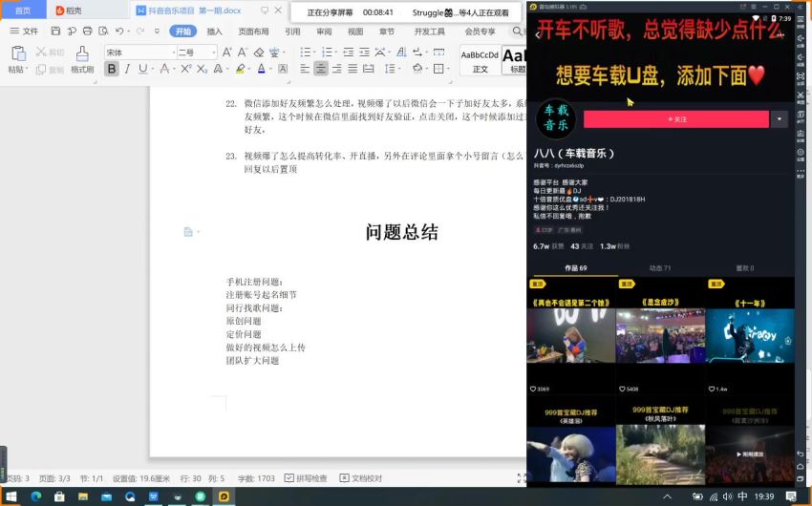Save the document using the save icon

[x=55, y=32]
